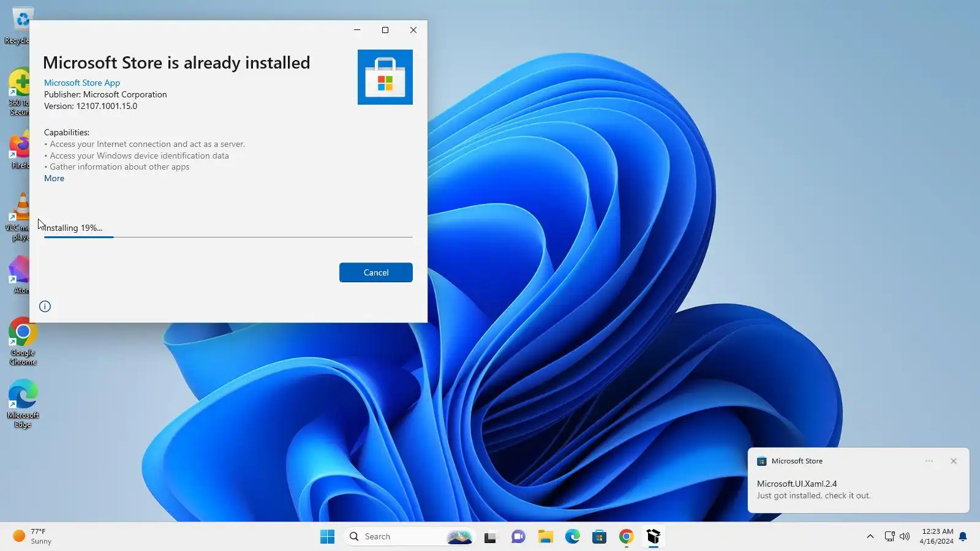This screenshot has width=980, height=551.
Task: Click the Microsoft Store icon in notification header
Action: [x=762, y=461]
